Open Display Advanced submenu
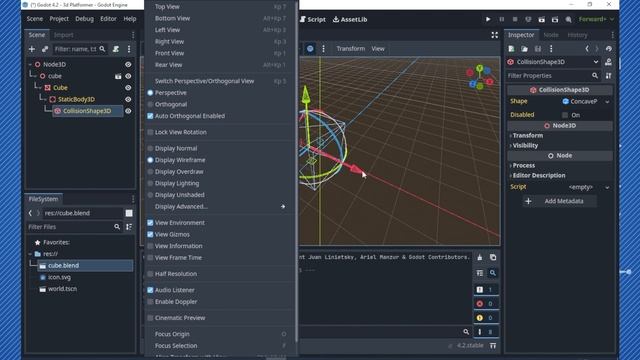 click(220, 207)
